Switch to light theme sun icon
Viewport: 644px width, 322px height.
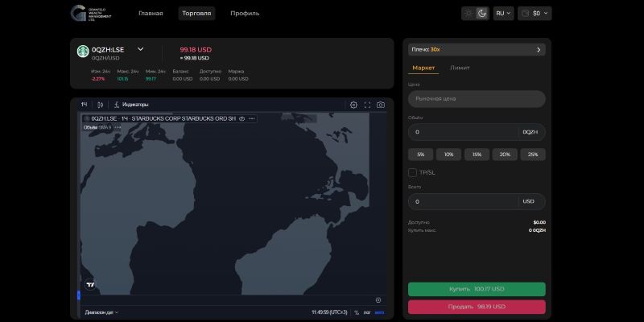(469, 13)
